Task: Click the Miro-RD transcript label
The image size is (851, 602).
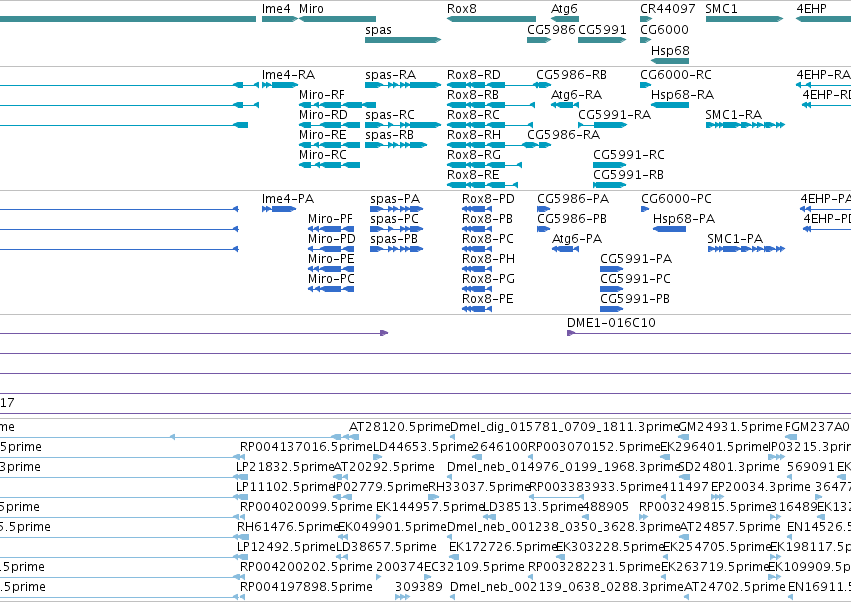Action: (323, 115)
